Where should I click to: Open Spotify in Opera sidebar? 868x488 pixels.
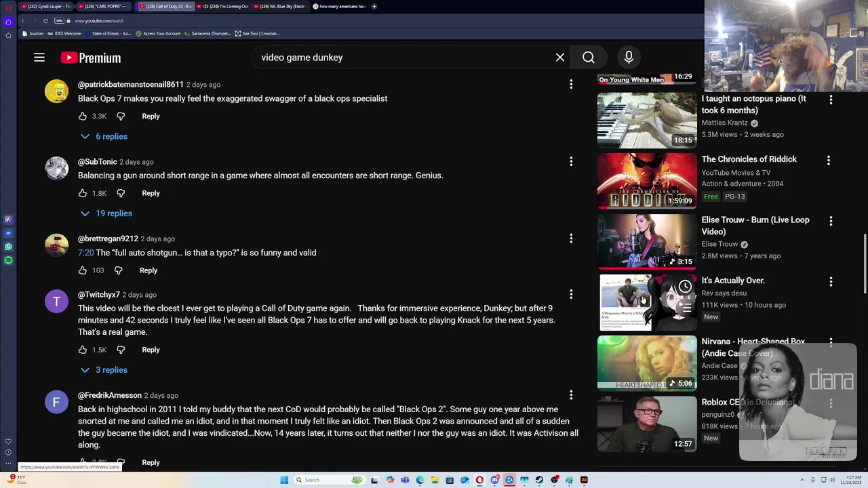click(x=8, y=260)
